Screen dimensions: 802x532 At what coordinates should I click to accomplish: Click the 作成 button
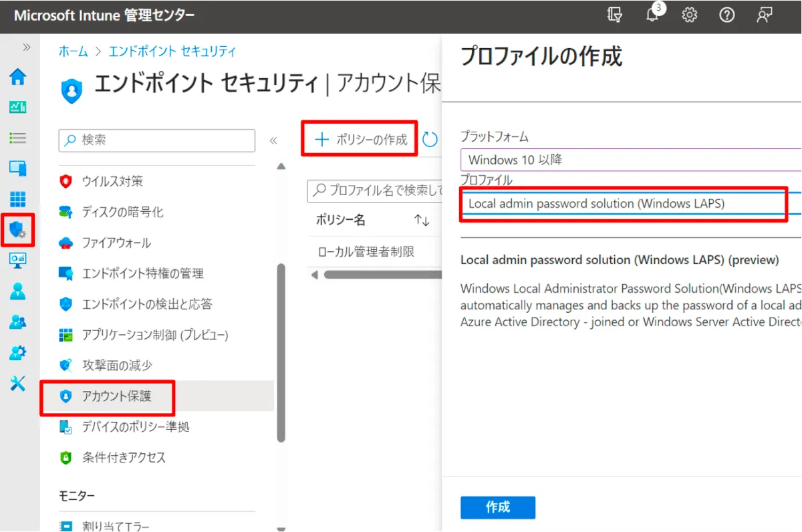(498, 507)
